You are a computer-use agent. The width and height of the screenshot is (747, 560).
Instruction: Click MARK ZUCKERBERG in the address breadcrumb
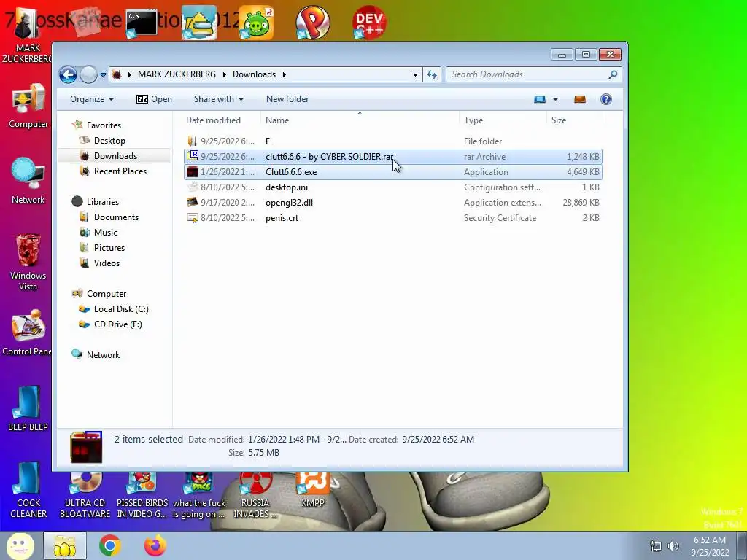click(177, 74)
